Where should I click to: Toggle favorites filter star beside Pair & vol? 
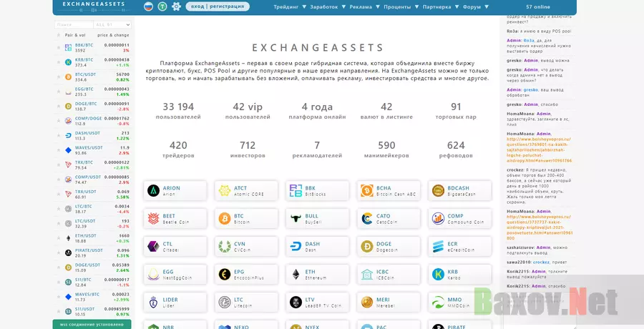coord(59,35)
